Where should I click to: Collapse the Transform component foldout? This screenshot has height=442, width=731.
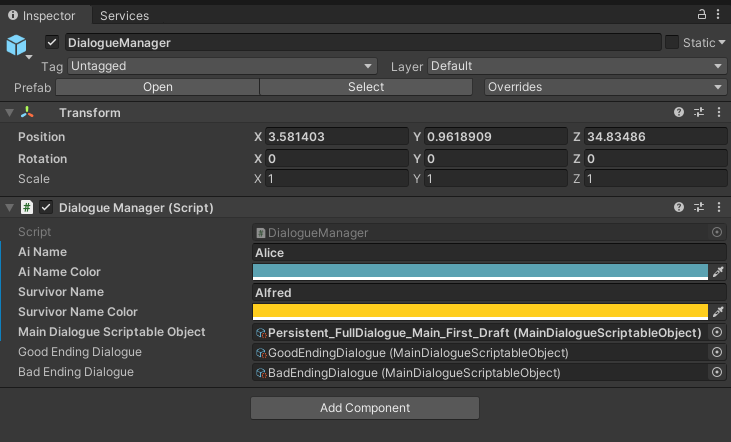(9, 112)
